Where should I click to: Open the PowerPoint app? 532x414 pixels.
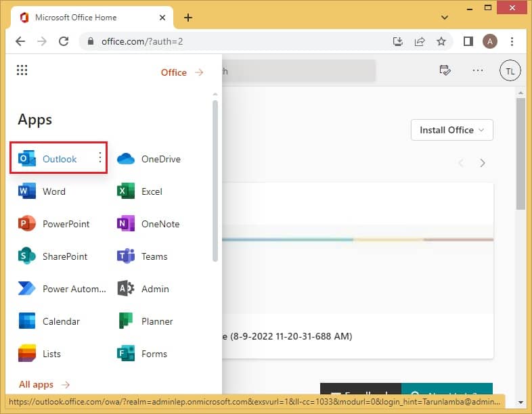[54, 224]
